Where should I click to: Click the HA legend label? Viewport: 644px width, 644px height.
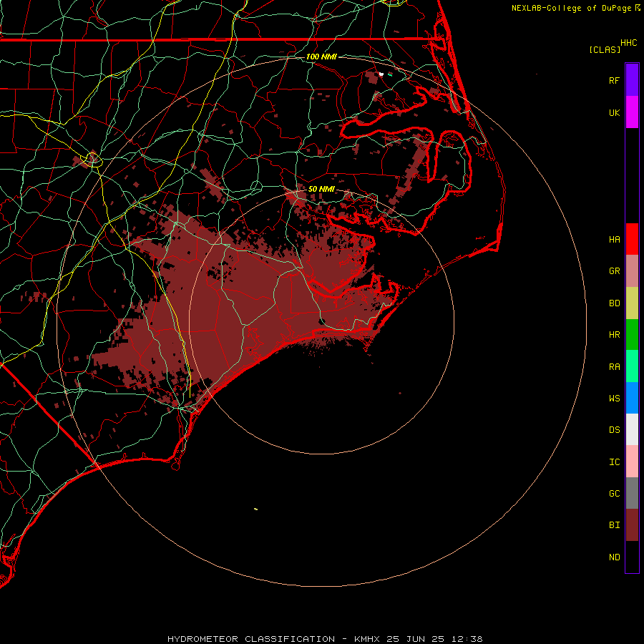(614, 239)
